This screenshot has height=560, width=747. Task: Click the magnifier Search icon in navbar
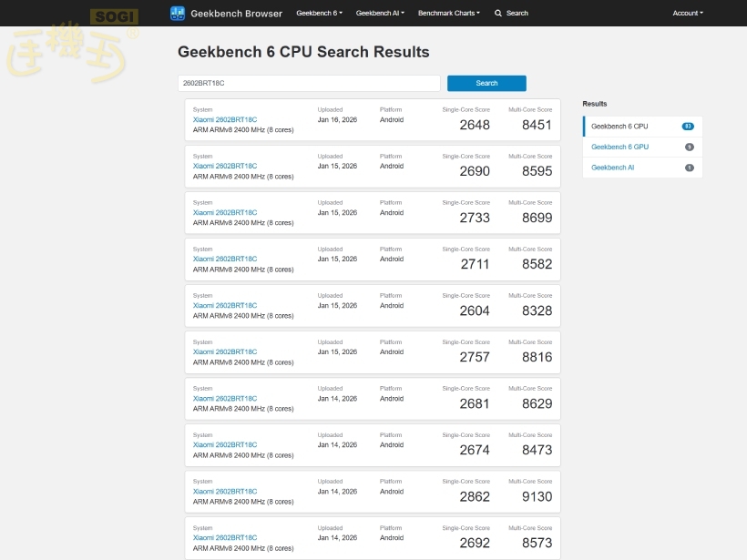pyautogui.click(x=498, y=14)
